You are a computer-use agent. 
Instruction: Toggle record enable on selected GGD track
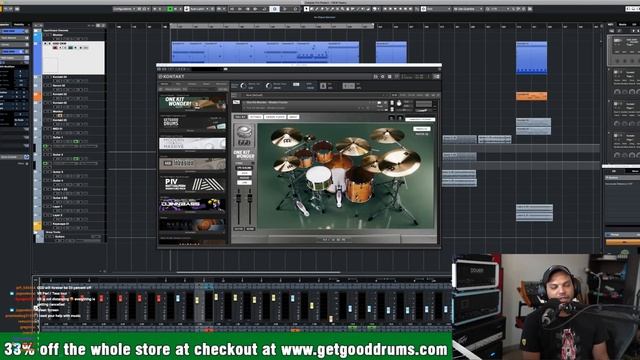pyautogui.click(x=56, y=48)
